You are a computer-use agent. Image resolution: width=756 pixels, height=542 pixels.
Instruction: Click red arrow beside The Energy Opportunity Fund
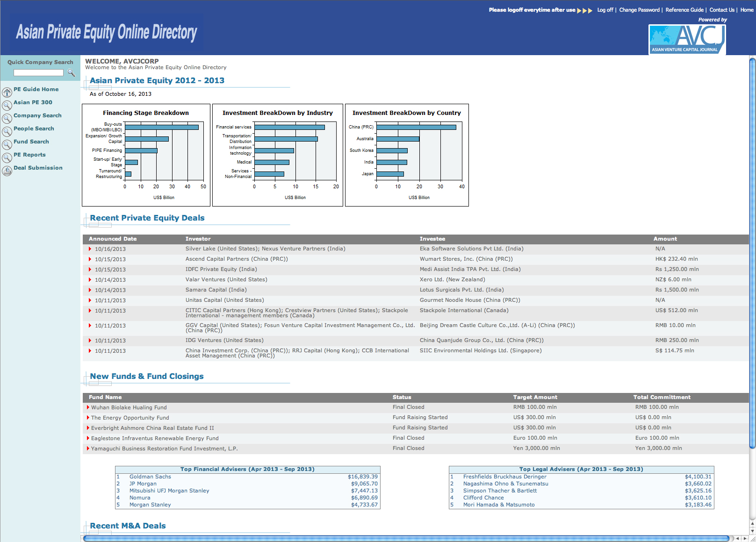pos(88,418)
